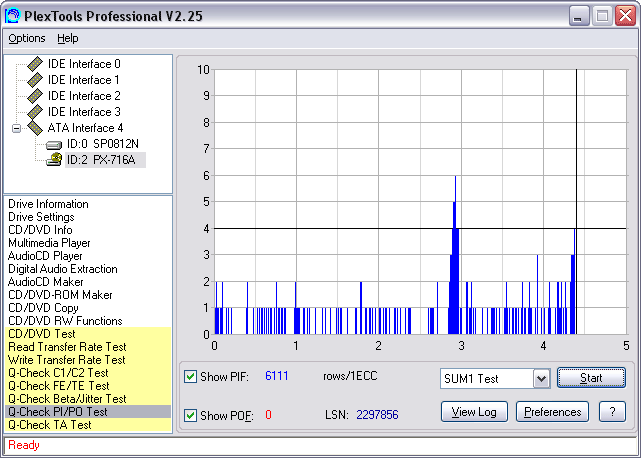The image size is (641, 458).
Task: Select the IDE Interface 3 chip icon
Action: coord(35,112)
